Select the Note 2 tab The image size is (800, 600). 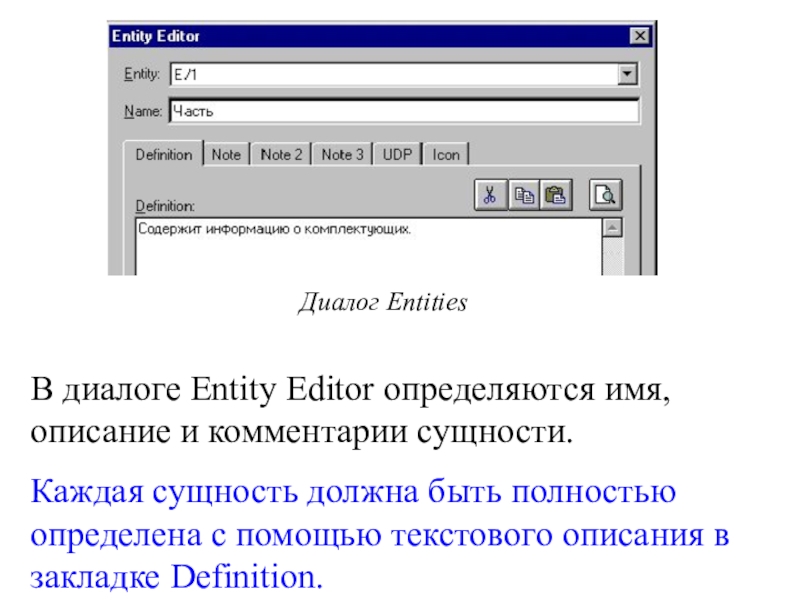click(x=281, y=155)
